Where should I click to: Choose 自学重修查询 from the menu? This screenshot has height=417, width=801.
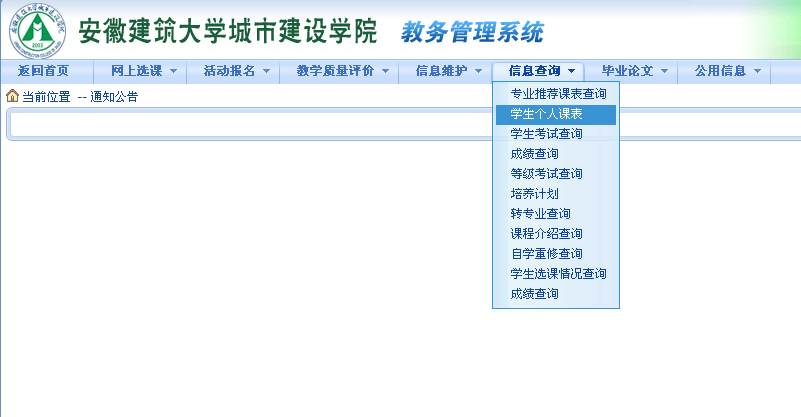pos(546,254)
